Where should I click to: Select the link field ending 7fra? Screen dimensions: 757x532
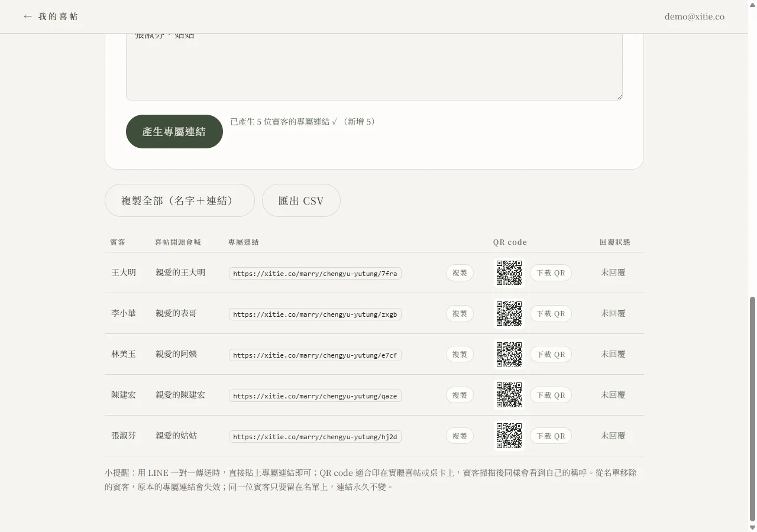click(315, 273)
